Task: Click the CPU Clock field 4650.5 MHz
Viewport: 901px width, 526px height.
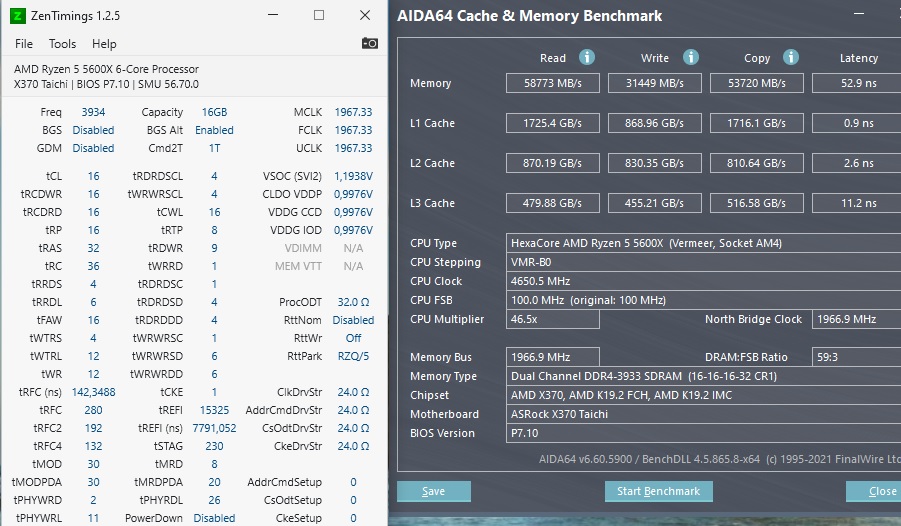Action: coord(703,281)
